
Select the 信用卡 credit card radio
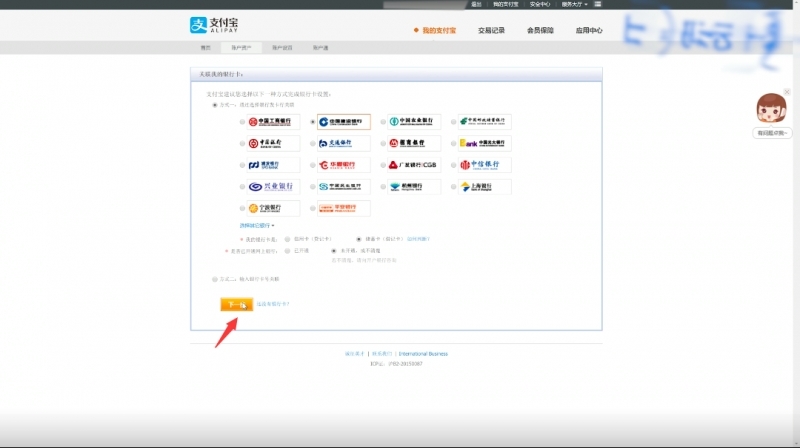(287, 239)
